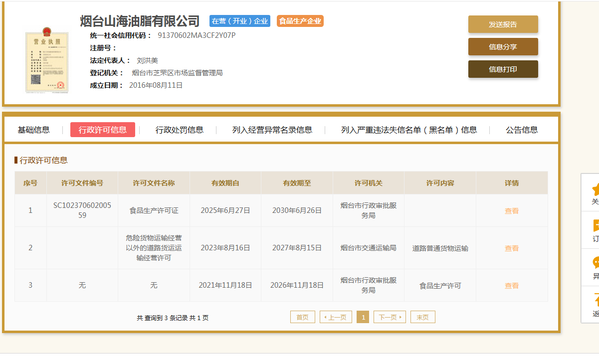
Task: Select page number 1 in pagination
Action: [363, 317]
